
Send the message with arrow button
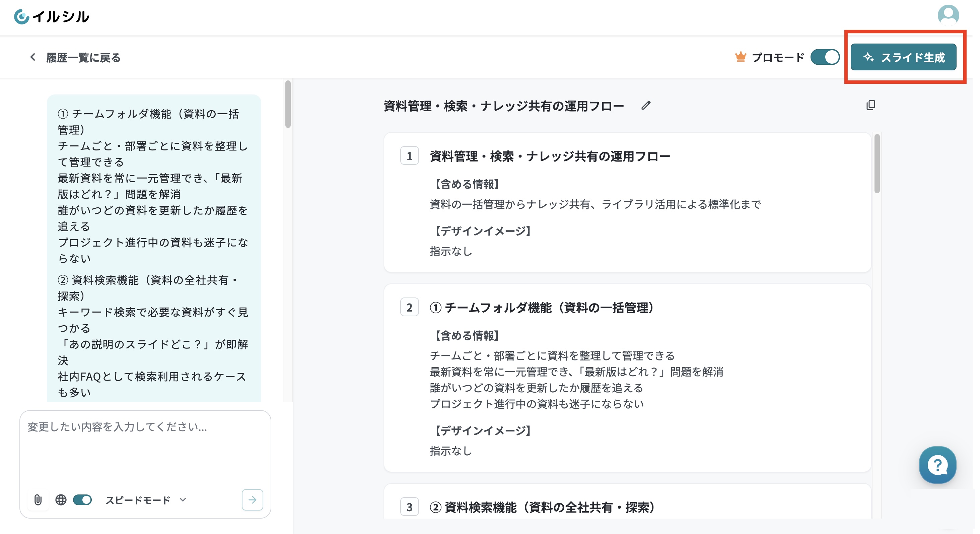(252, 499)
